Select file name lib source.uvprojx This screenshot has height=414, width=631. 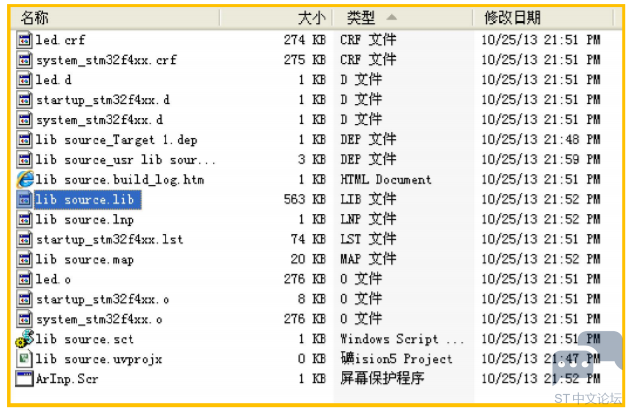pyautogui.click(x=99, y=359)
